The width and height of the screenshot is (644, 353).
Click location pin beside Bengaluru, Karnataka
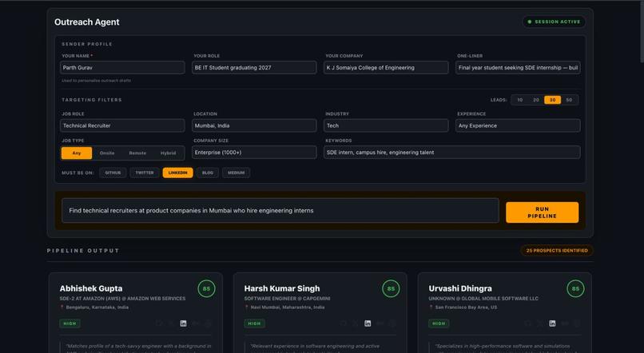[x=62, y=307]
